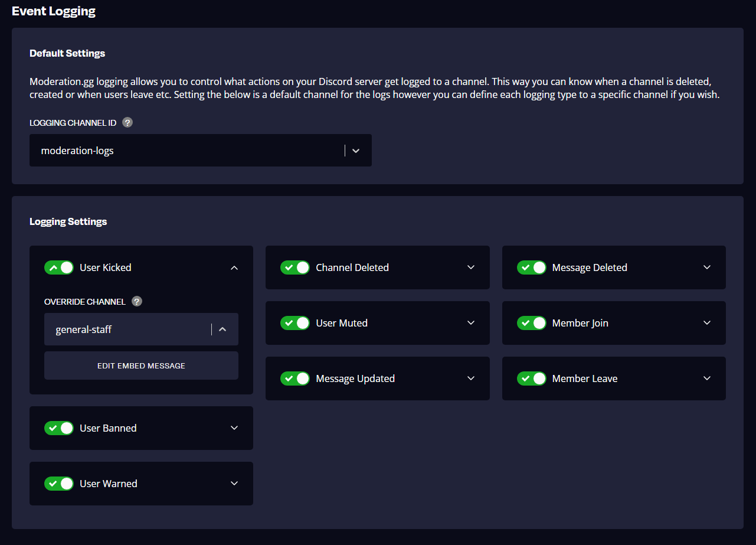This screenshot has width=756, height=545.
Task: Disable Message Deleted logging
Action: pyautogui.click(x=532, y=267)
